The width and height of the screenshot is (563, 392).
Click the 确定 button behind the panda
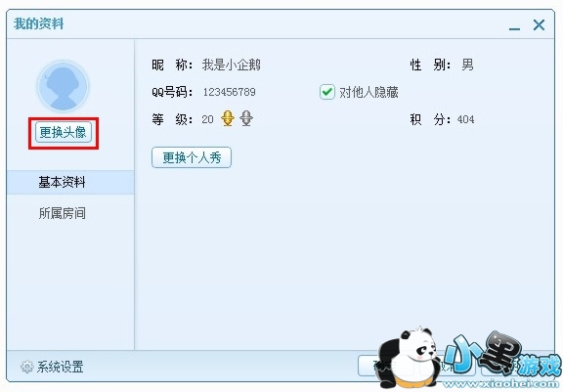click(386, 366)
